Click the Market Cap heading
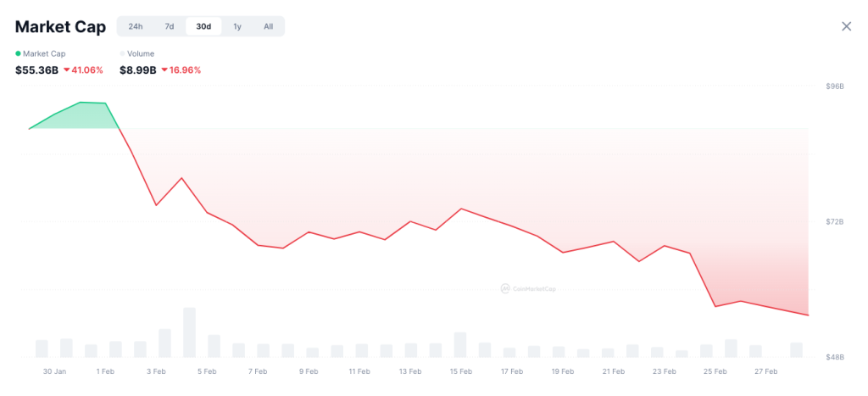 [x=60, y=26]
